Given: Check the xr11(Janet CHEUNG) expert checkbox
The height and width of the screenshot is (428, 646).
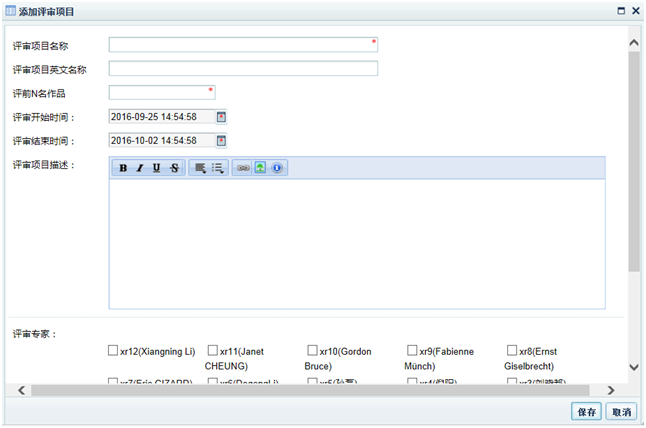Looking at the screenshot, I should [x=213, y=351].
